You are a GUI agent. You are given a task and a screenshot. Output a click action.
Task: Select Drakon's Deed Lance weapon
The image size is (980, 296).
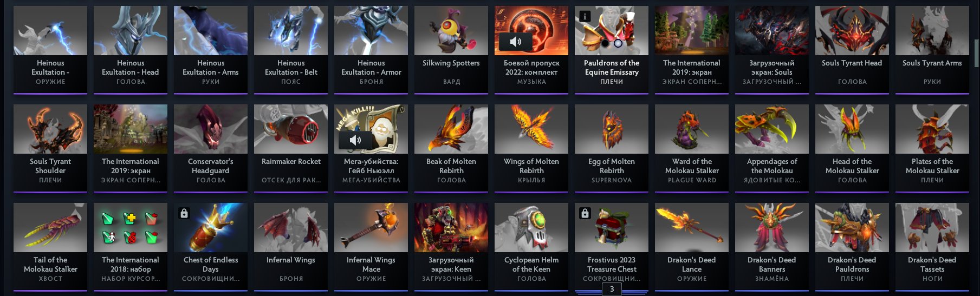point(692,247)
